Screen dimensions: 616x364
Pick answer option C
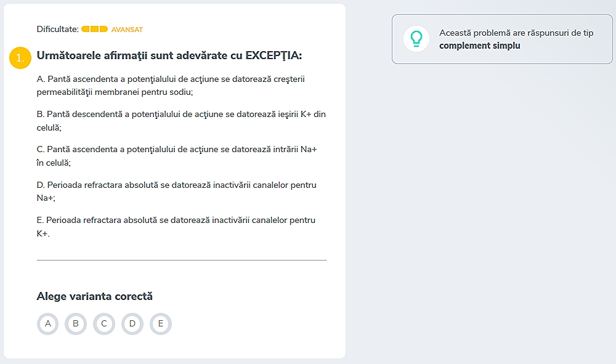(x=104, y=324)
